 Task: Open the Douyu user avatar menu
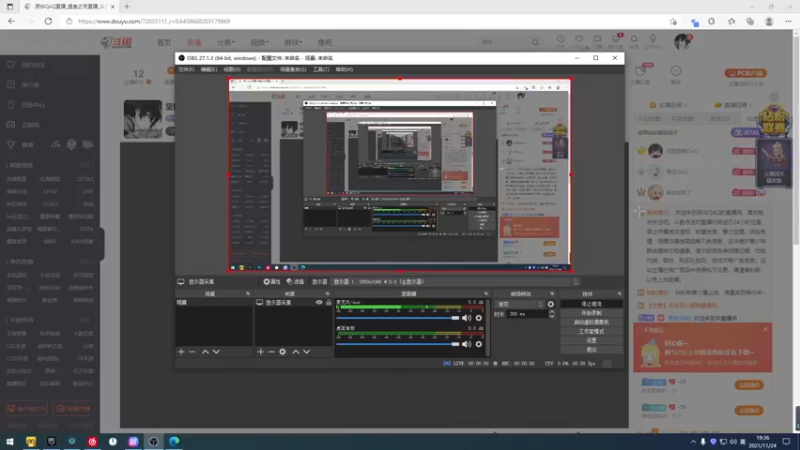(682, 42)
